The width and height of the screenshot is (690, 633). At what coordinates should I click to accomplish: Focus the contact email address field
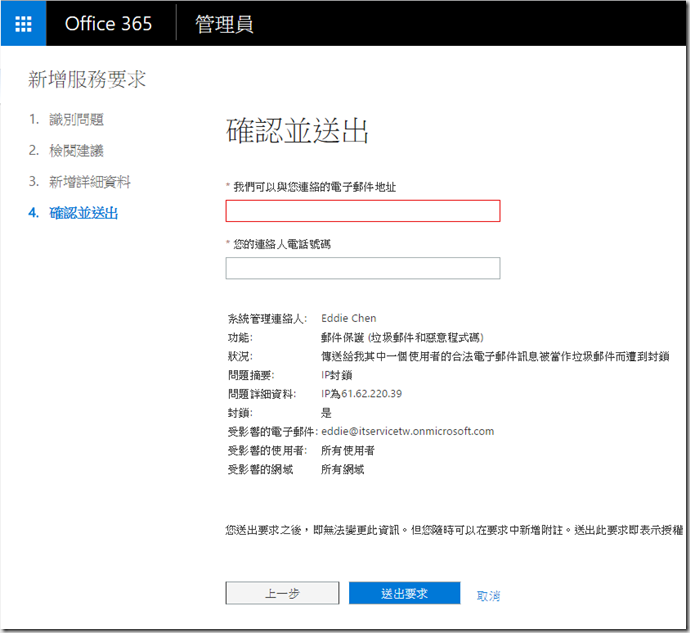point(362,211)
